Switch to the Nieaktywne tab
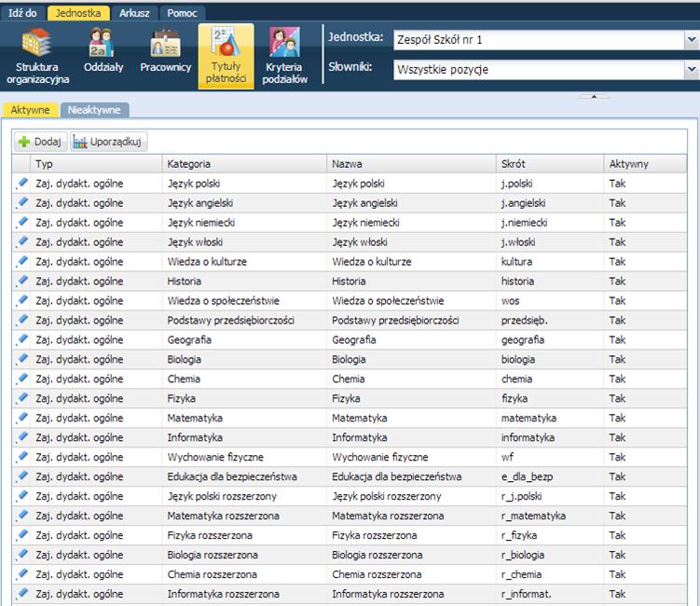This screenshot has width=700, height=606. (x=94, y=110)
